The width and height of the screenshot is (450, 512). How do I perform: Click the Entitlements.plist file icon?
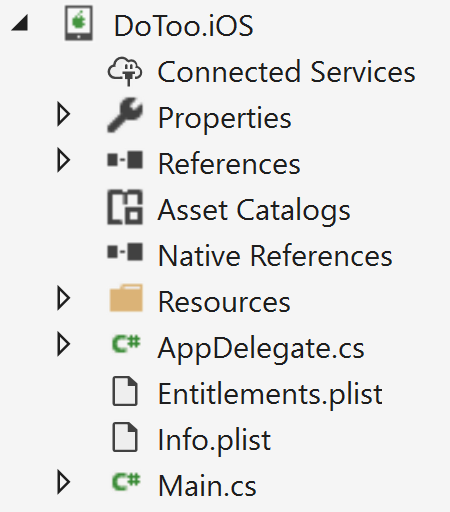click(125, 391)
